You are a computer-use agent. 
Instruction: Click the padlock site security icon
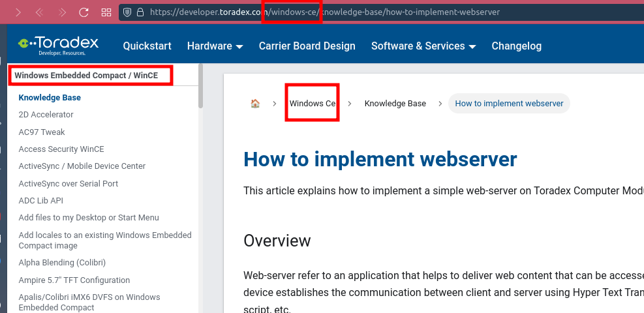[140, 12]
